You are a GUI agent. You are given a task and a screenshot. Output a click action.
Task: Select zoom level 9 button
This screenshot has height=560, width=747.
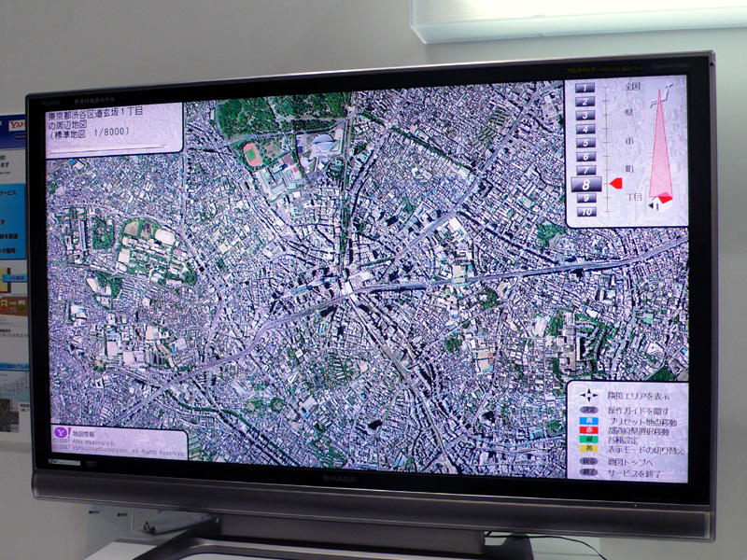coord(586,198)
